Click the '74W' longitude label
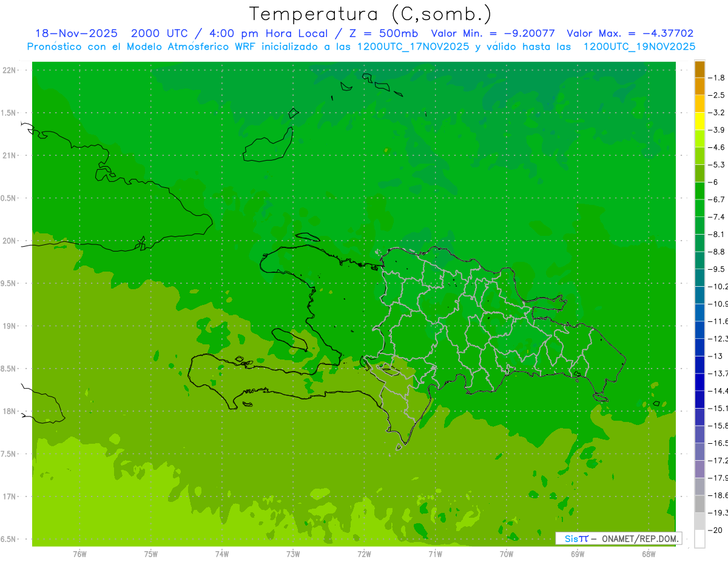 pos(221,554)
